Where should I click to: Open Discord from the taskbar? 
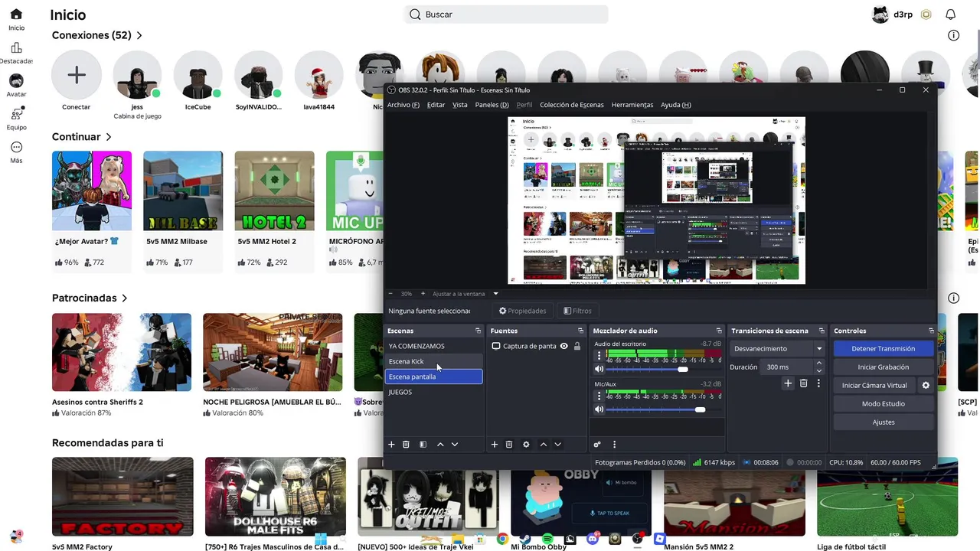(x=593, y=539)
